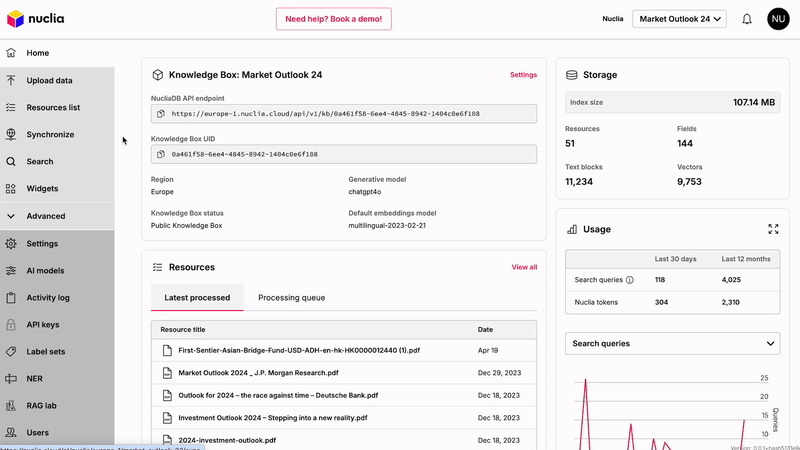
Task: Open the Knowledge Box Settings link
Action: [x=523, y=75]
